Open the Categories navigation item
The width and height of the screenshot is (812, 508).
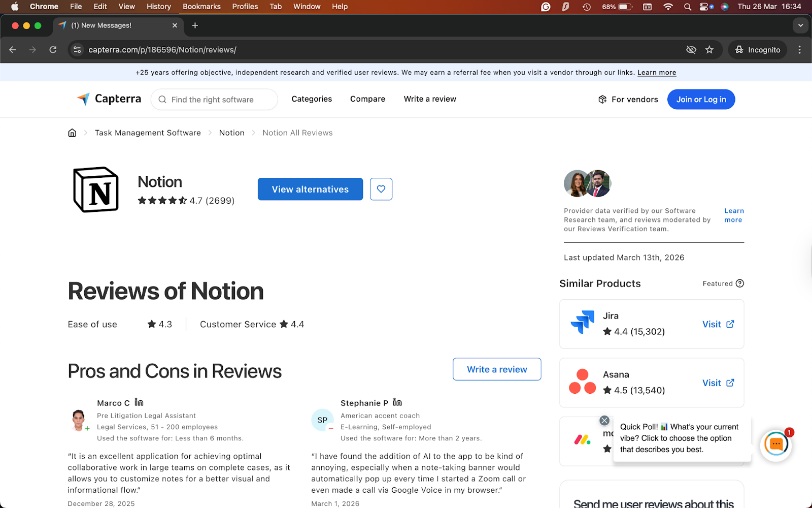pyautogui.click(x=312, y=99)
